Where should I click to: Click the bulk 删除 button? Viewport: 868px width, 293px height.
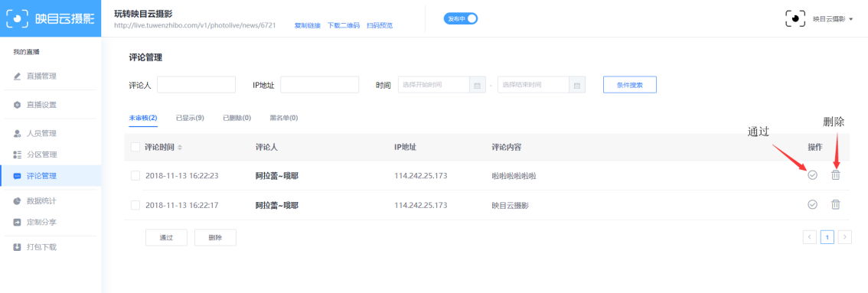(215, 238)
